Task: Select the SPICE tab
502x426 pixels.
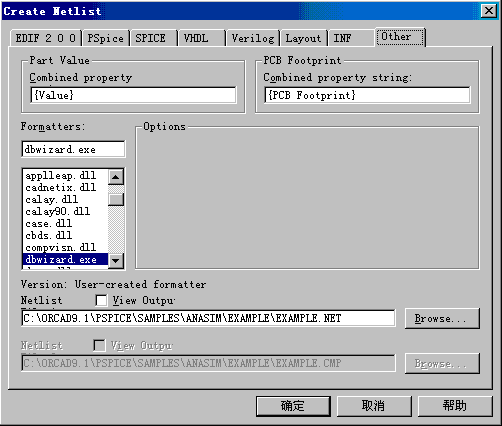Action: tap(153, 38)
